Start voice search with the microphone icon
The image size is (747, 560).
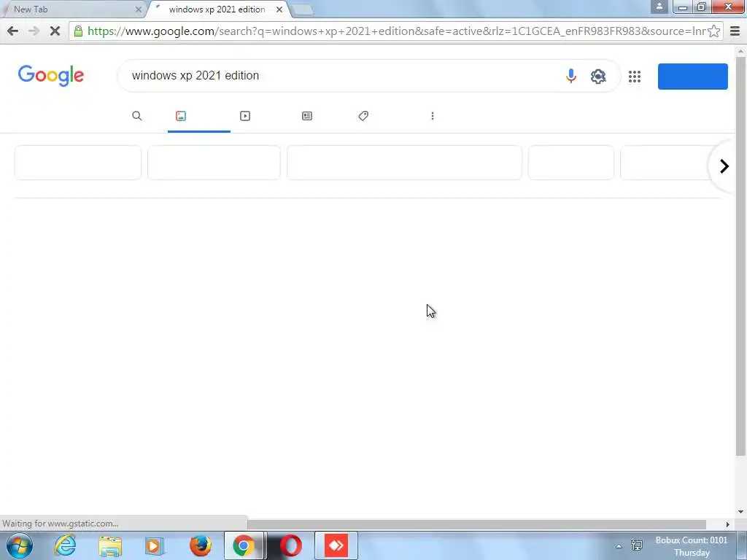click(x=570, y=76)
